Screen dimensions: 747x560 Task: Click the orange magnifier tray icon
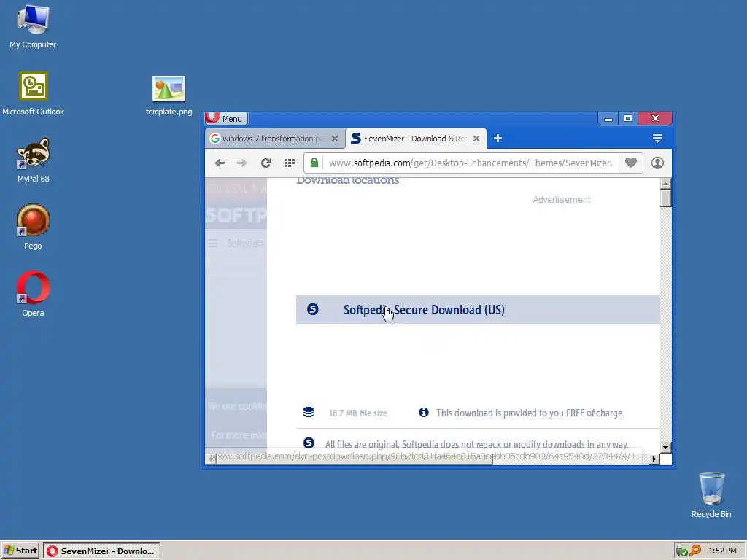click(x=695, y=551)
